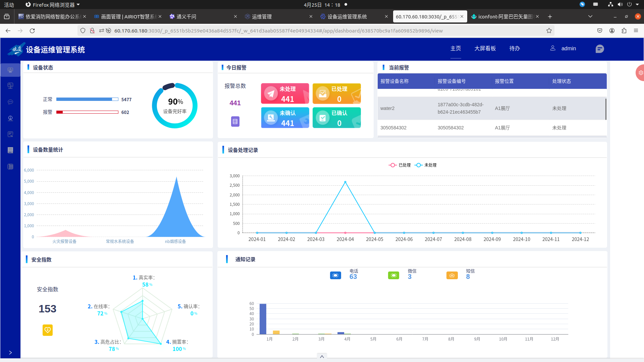Open the sidebar user location icon
The image size is (644, 362).
click(x=10, y=118)
